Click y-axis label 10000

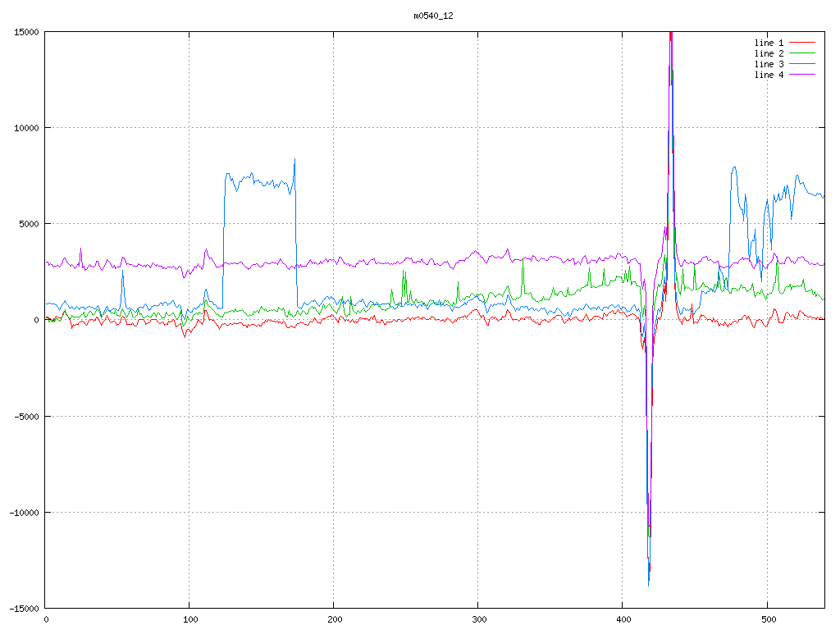point(27,128)
